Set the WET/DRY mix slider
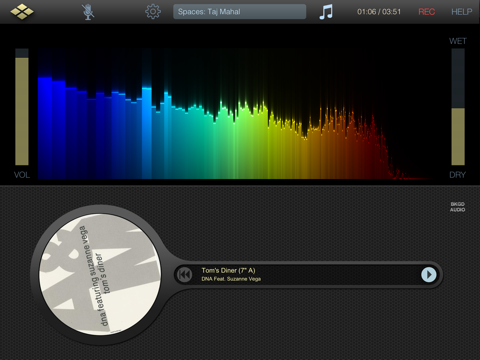Image resolution: width=480 pixels, height=360 pixels. (x=458, y=107)
